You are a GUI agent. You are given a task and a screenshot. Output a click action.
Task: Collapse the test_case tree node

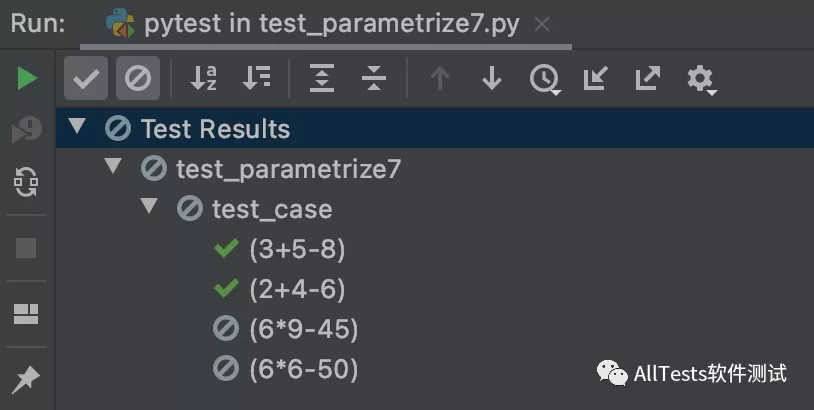pyautogui.click(x=149, y=208)
